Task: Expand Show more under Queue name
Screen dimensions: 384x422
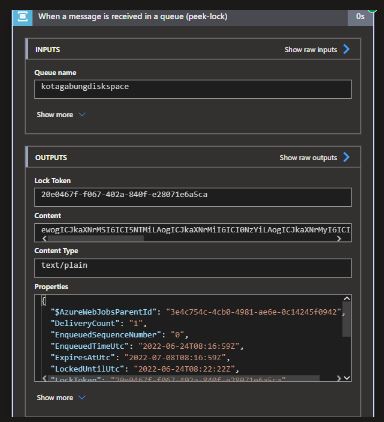Action: [61, 115]
